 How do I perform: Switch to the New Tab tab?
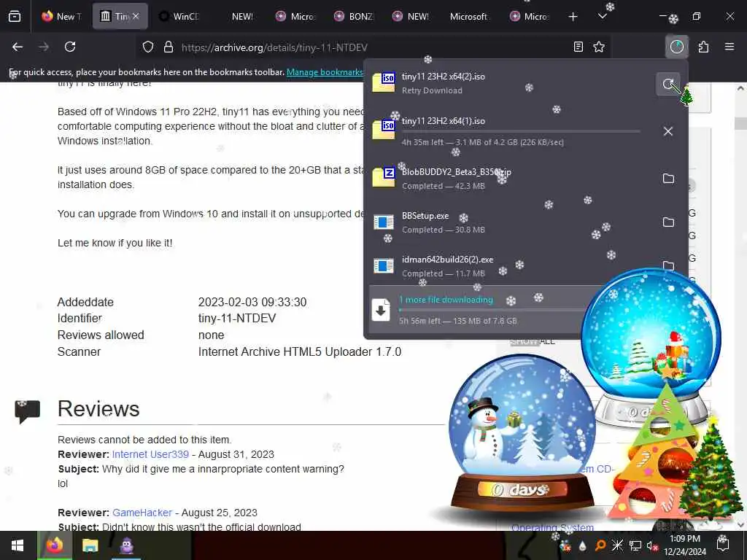[x=61, y=16]
